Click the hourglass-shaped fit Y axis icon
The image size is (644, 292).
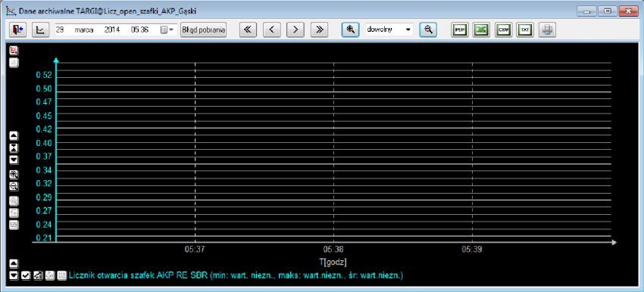pos(14,148)
